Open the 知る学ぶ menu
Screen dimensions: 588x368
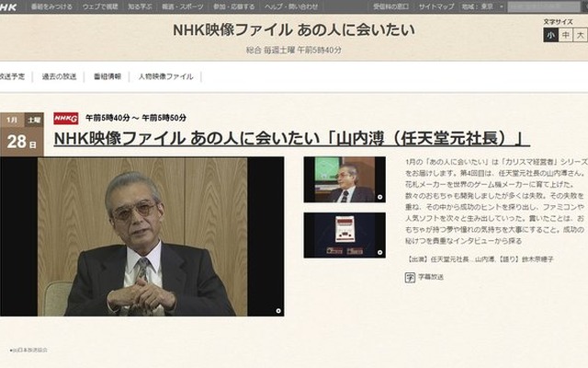click(140, 6)
